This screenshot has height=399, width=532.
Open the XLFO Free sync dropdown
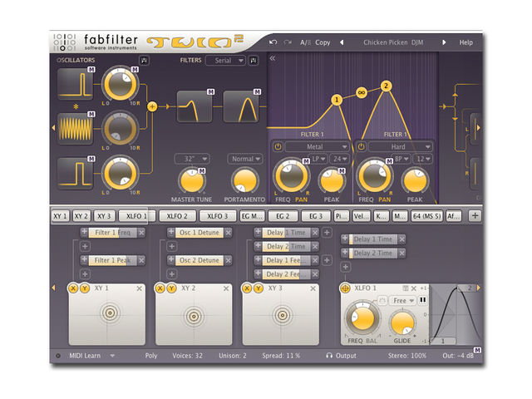tap(402, 301)
